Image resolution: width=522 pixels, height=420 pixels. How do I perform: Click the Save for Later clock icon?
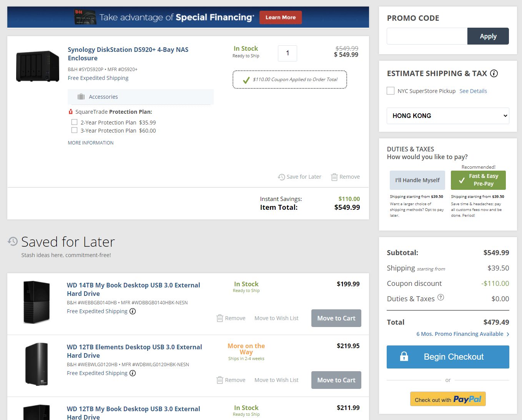[281, 177]
